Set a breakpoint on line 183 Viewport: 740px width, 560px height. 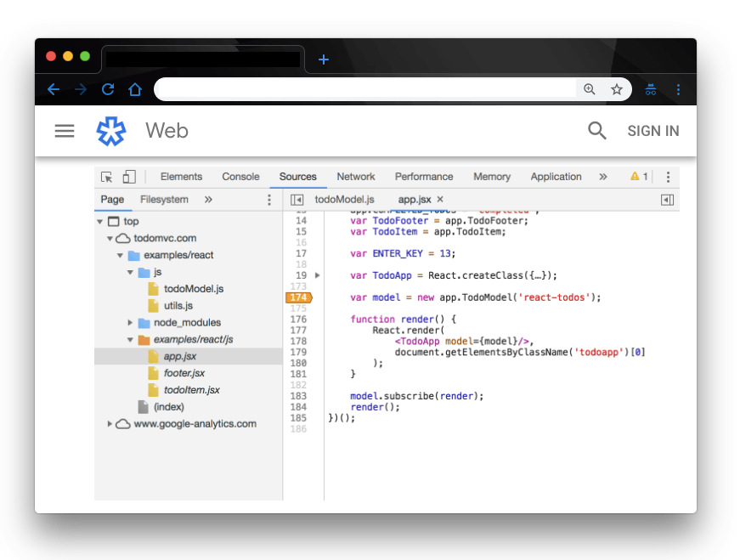click(x=298, y=396)
